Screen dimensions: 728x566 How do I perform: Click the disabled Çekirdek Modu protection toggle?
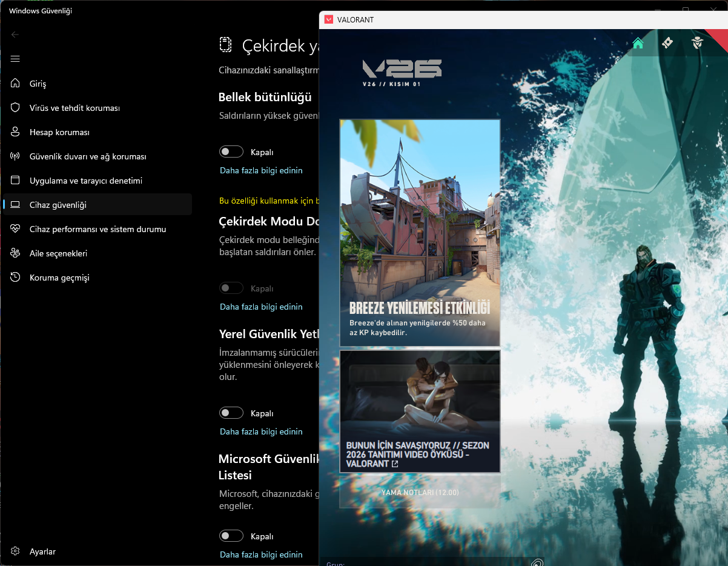(231, 288)
